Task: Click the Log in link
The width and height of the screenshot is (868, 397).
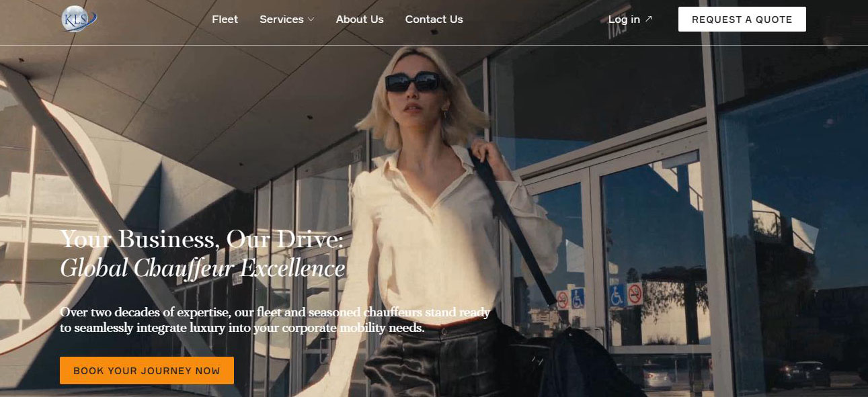Action: [x=624, y=19]
